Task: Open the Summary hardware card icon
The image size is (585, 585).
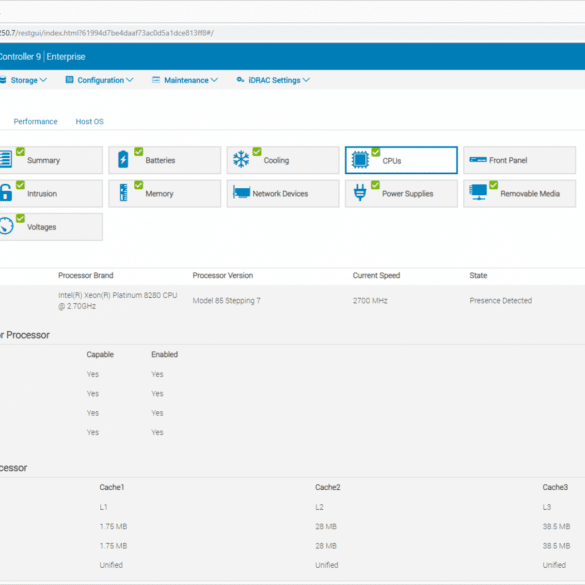Action: coord(5,159)
